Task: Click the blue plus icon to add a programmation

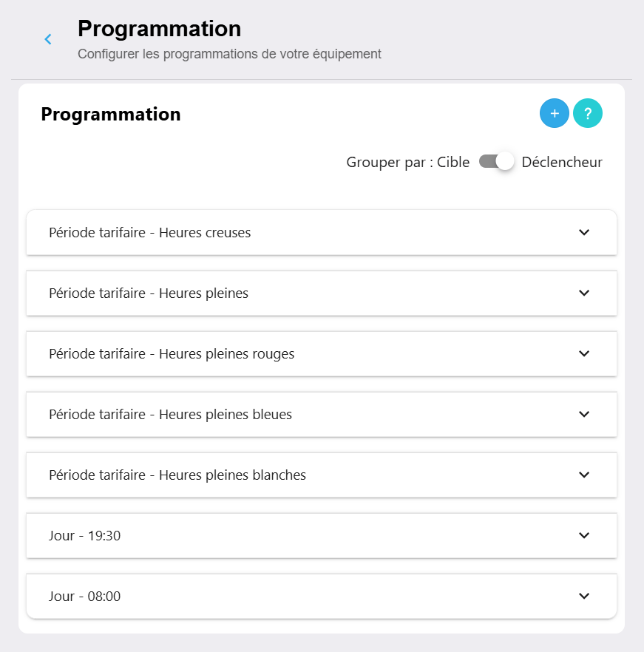Action: click(x=554, y=113)
